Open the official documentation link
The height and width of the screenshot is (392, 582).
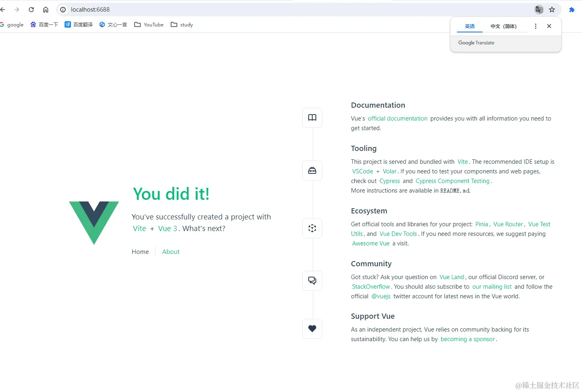398,119
